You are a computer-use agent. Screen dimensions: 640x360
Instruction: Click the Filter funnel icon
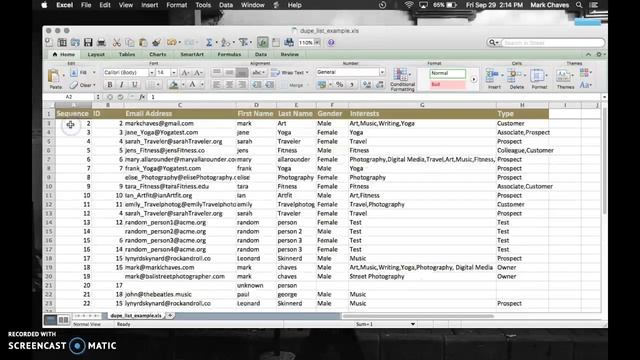[243, 42]
